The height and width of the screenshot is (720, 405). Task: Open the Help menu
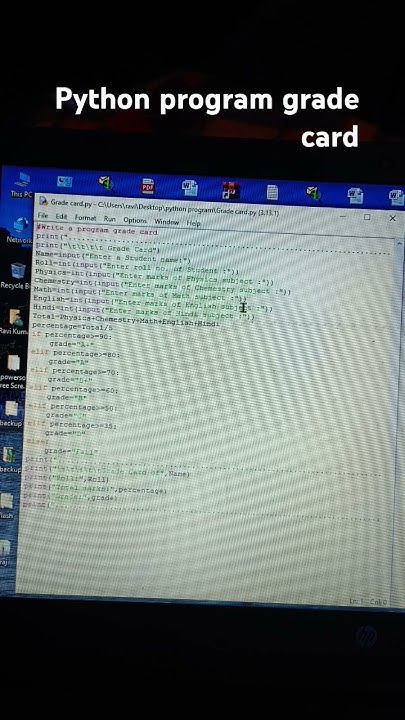(193, 223)
